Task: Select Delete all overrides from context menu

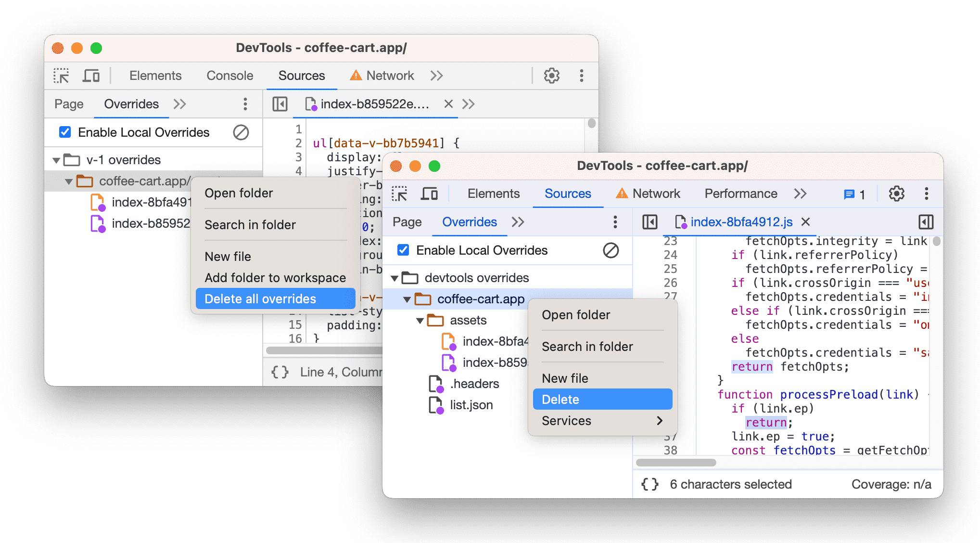Action: pyautogui.click(x=259, y=299)
